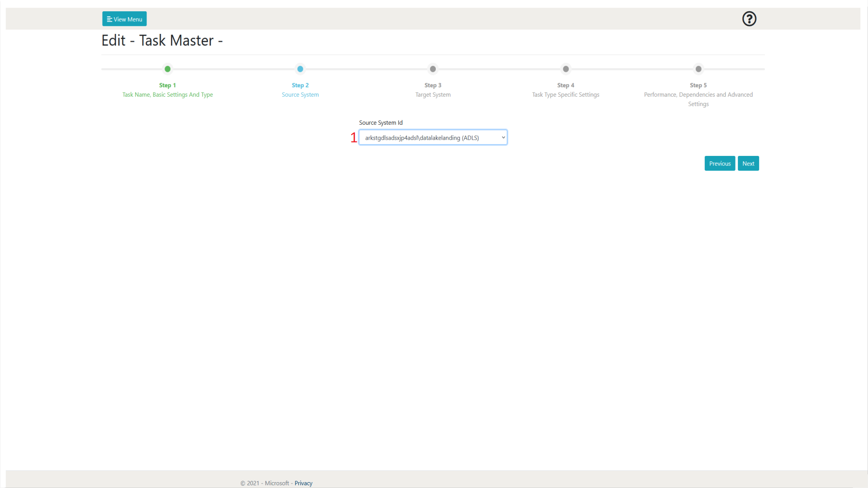Click the gray Step 4 circle marker
Image resolution: width=868 pixels, height=488 pixels.
pyautogui.click(x=566, y=69)
